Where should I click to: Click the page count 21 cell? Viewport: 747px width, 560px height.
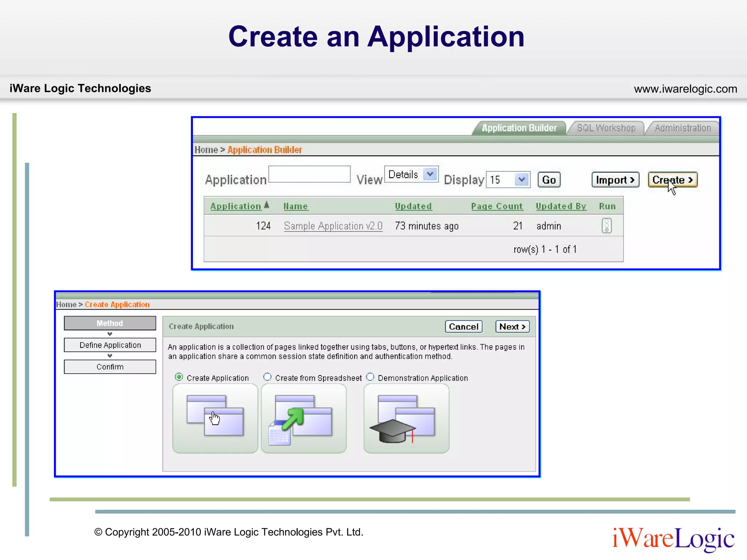pos(518,226)
